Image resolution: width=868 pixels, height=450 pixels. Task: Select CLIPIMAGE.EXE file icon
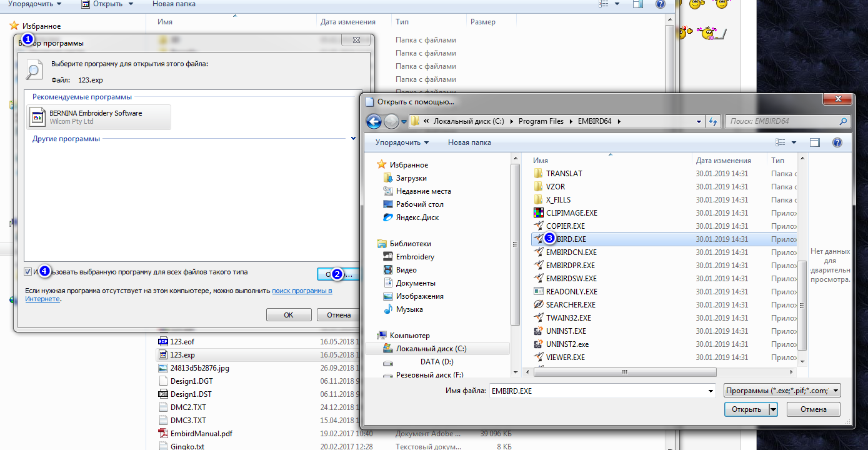[x=539, y=213]
